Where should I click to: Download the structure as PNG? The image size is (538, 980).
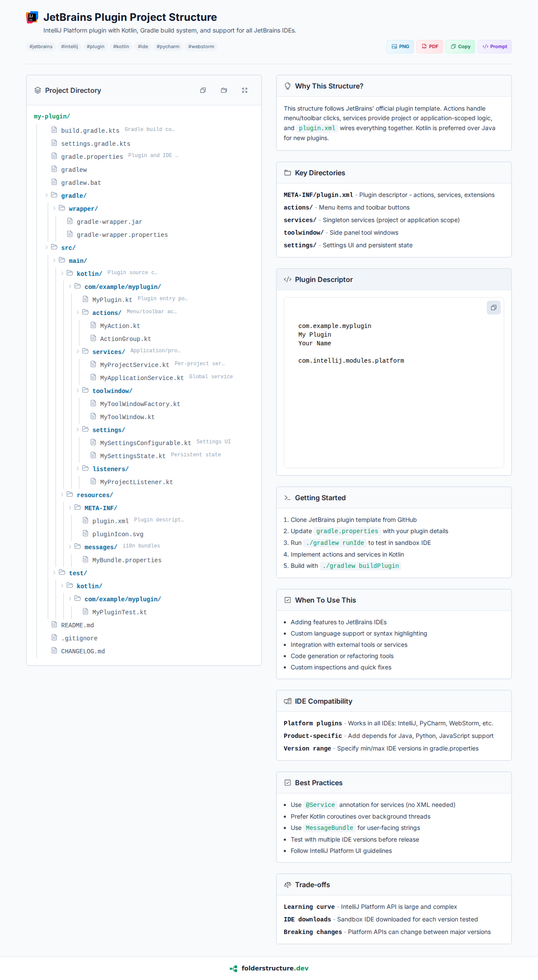[x=400, y=46]
